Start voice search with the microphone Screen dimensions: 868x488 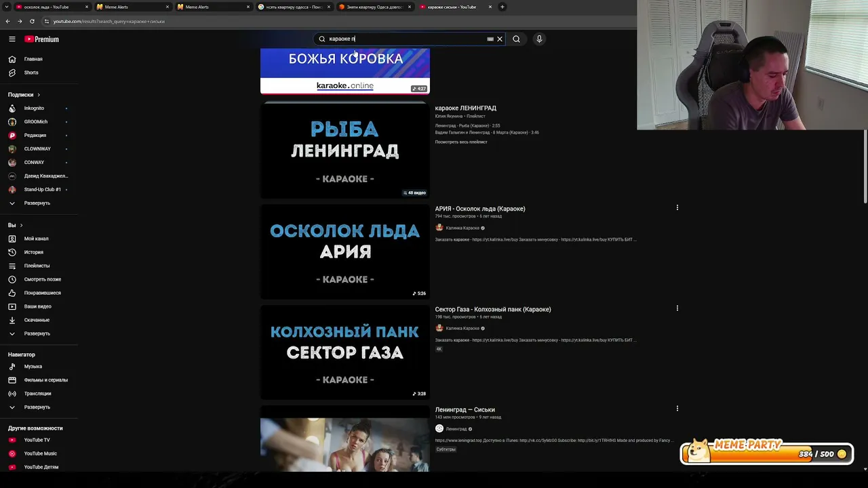pos(539,39)
